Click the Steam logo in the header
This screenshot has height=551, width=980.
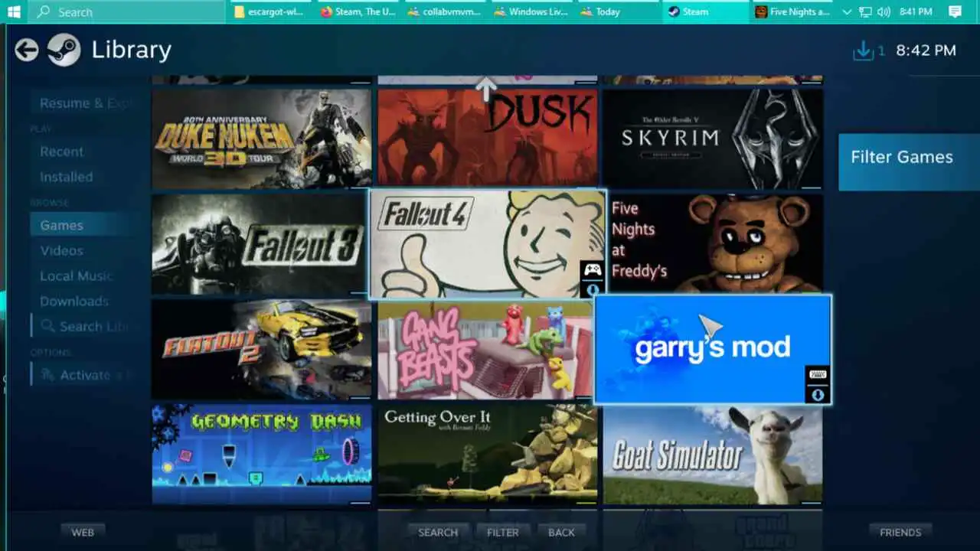64,51
